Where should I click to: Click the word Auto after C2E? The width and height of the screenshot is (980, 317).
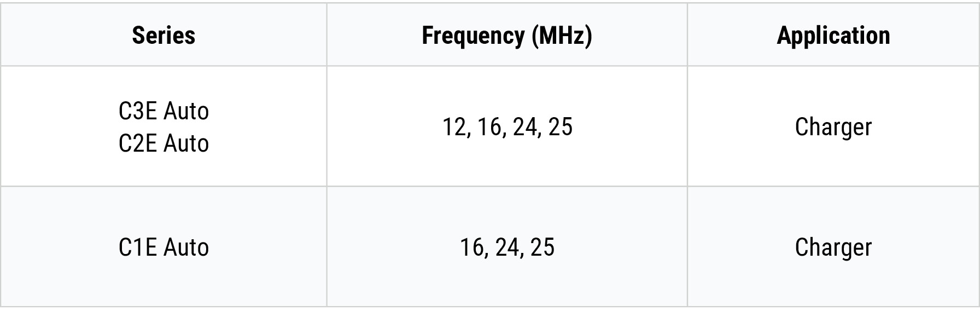(186, 143)
